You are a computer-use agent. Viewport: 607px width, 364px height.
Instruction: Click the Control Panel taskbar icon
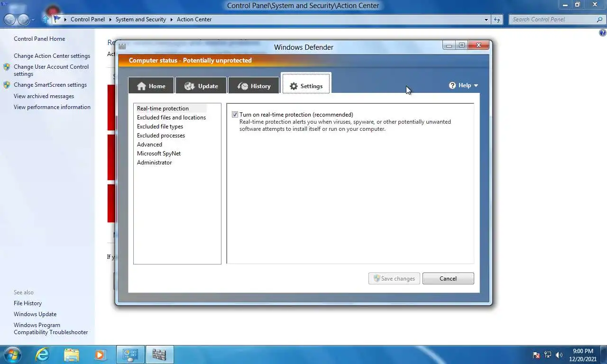(x=130, y=355)
